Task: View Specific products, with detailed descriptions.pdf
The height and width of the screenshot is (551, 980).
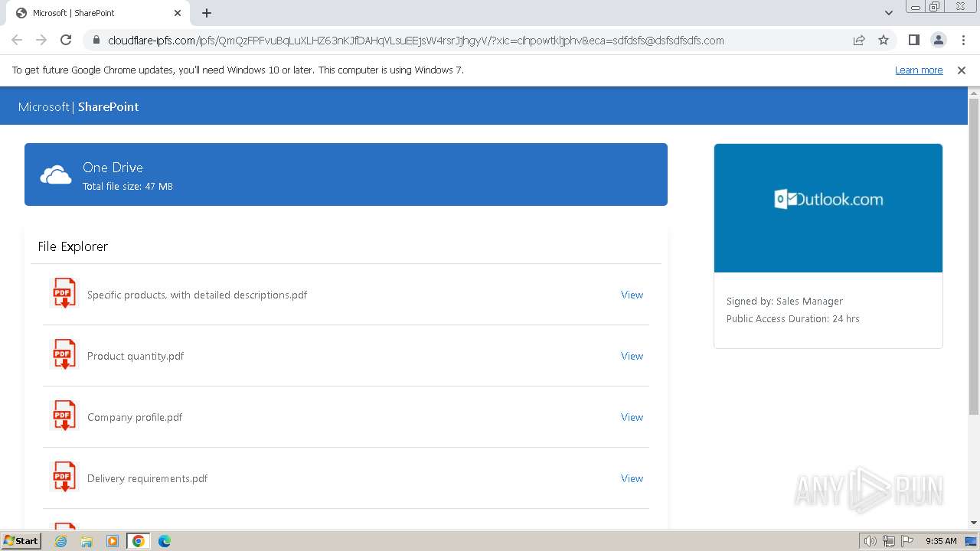Action: tap(632, 295)
